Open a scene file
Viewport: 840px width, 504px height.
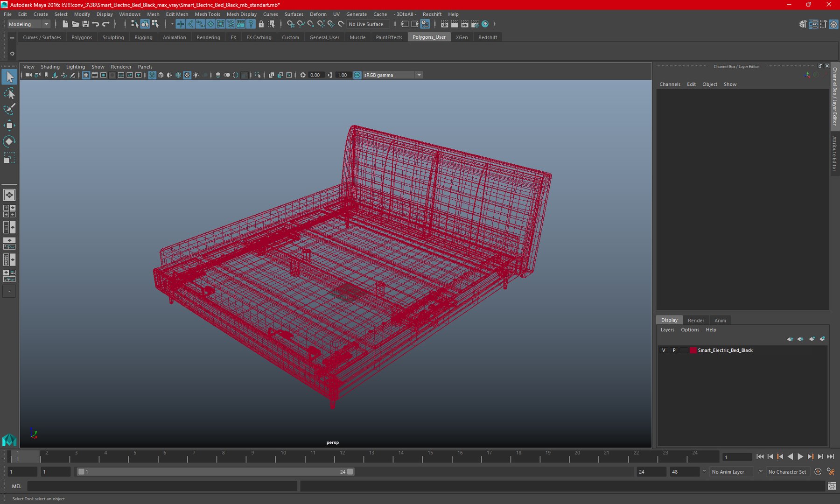pyautogui.click(x=75, y=24)
